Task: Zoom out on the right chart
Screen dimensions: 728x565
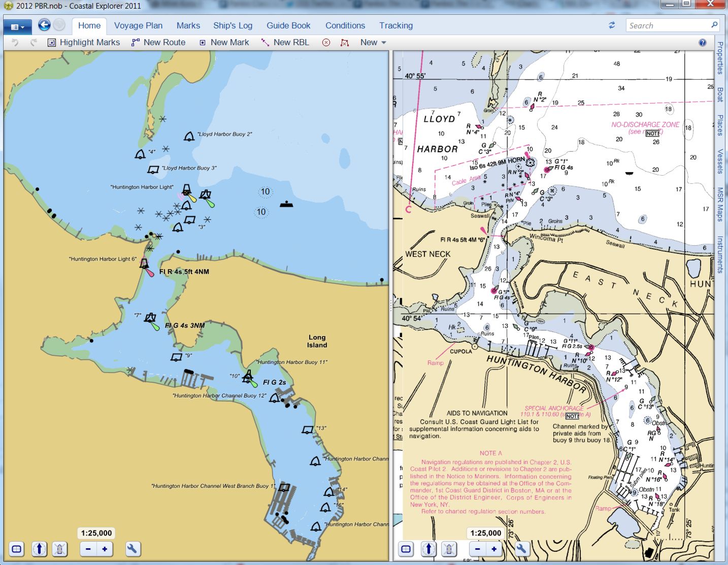Action: pyautogui.click(x=478, y=549)
